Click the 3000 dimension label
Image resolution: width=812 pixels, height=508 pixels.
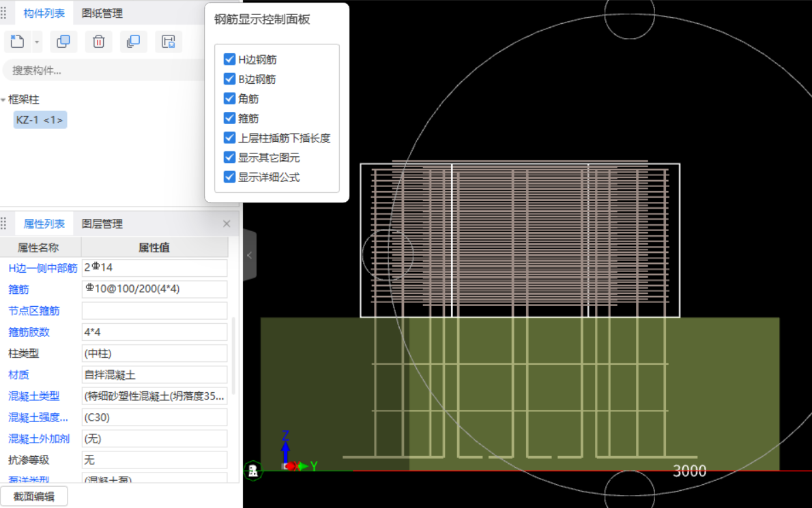click(x=689, y=471)
